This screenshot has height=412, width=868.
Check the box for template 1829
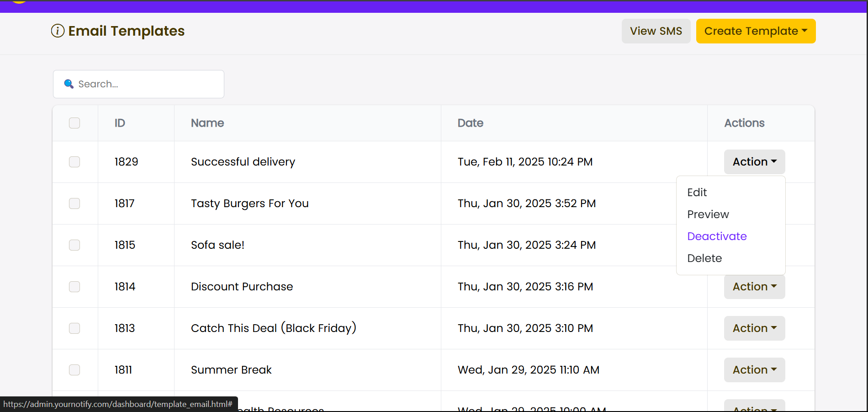coord(74,162)
